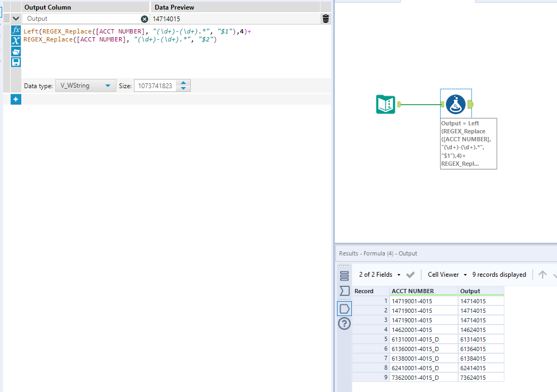
Task: Select the Formula tool on canvas
Action: (x=455, y=105)
